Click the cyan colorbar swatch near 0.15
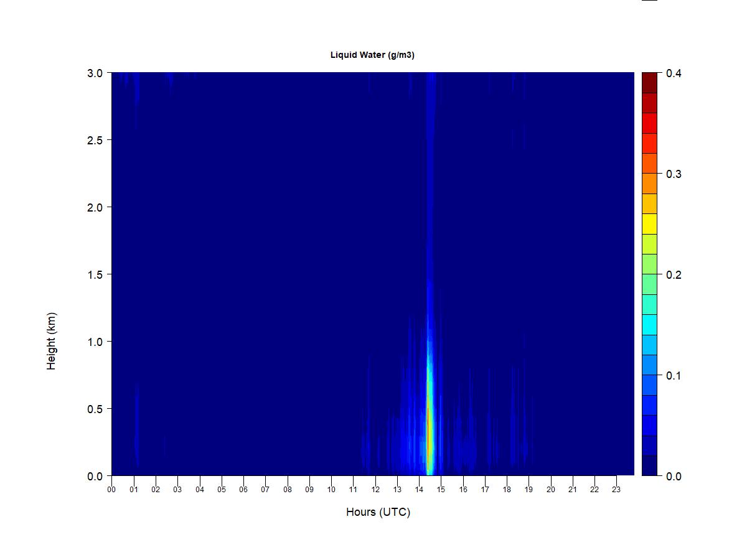This screenshot has width=747, height=560. 649,325
